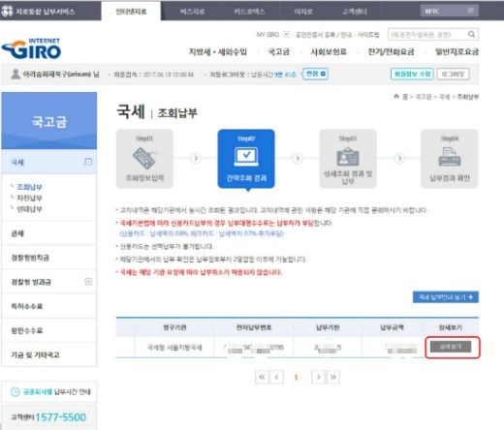Click the Step02 monitor checkmark icon
Screen dimensions: 504x430
pos(246,157)
